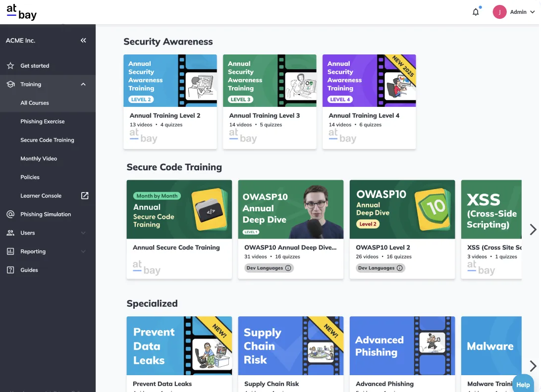Click the At-Bay logo

pyautogui.click(x=22, y=12)
